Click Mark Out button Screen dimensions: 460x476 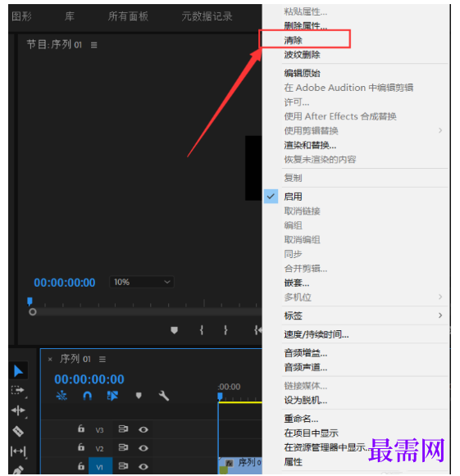coord(225,330)
